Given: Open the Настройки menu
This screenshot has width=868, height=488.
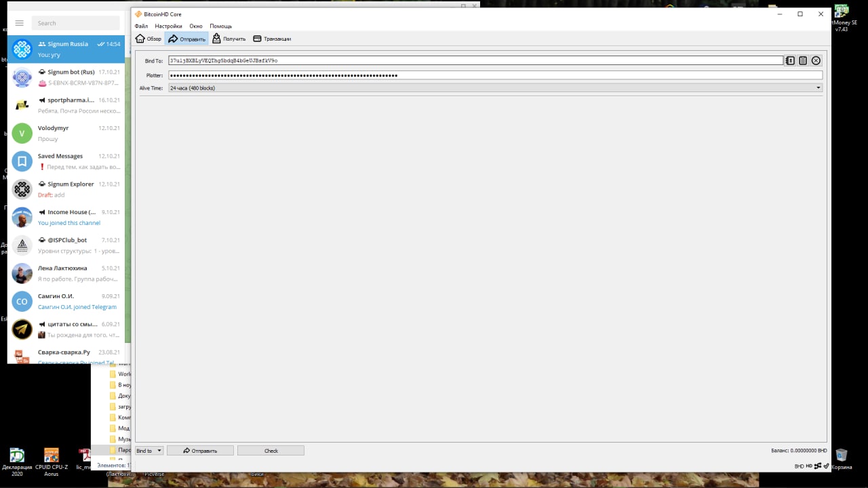Looking at the screenshot, I should click(168, 26).
